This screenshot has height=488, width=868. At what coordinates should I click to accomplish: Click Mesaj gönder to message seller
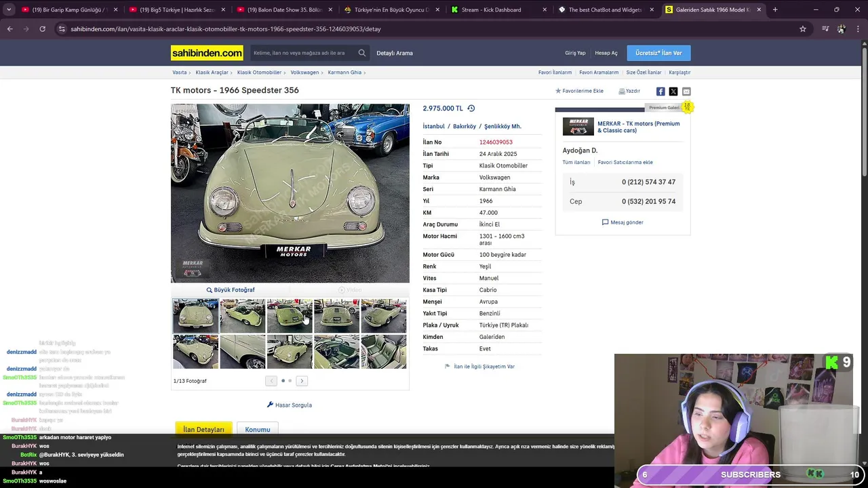click(x=623, y=222)
